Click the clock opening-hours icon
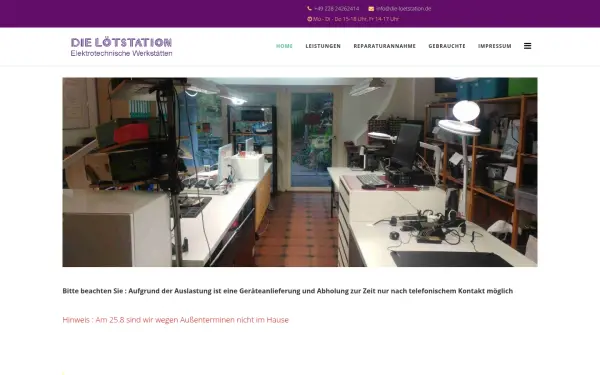Viewport: 600px width, 375px height. pyautogui.click(x=310, y=19)
